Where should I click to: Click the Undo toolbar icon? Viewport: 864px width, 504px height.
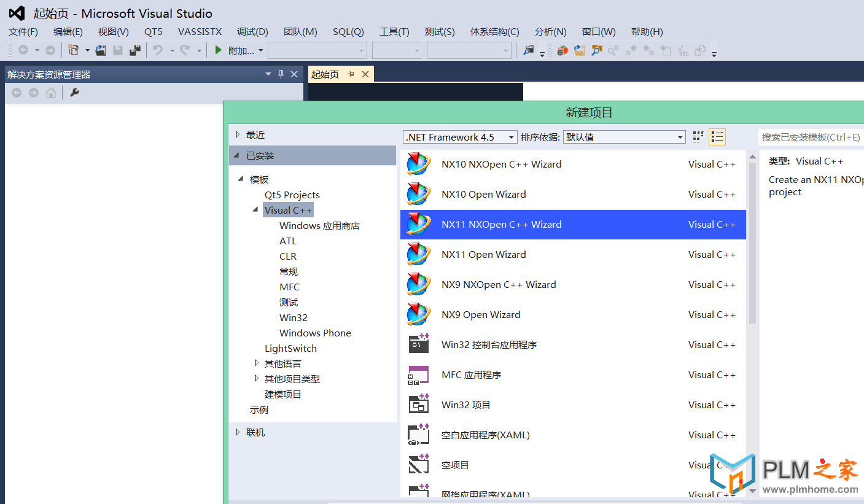(x=158, y=50)
